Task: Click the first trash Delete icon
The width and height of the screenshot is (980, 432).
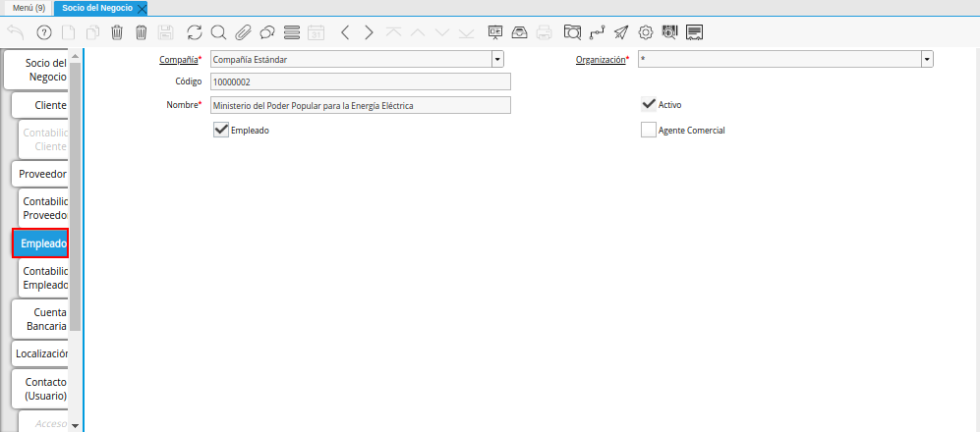Action: click(x=117, y=32)
